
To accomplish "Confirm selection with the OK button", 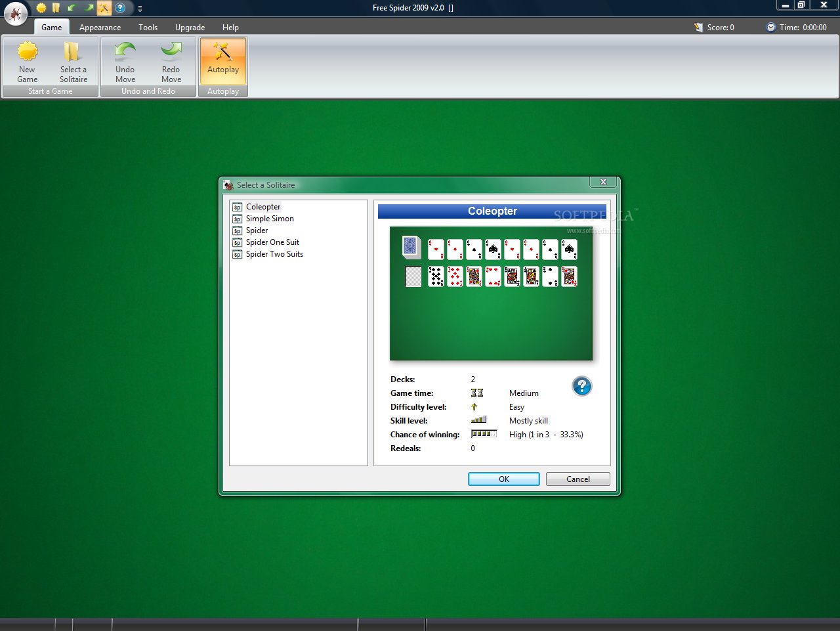I will (x=504, y=479).
